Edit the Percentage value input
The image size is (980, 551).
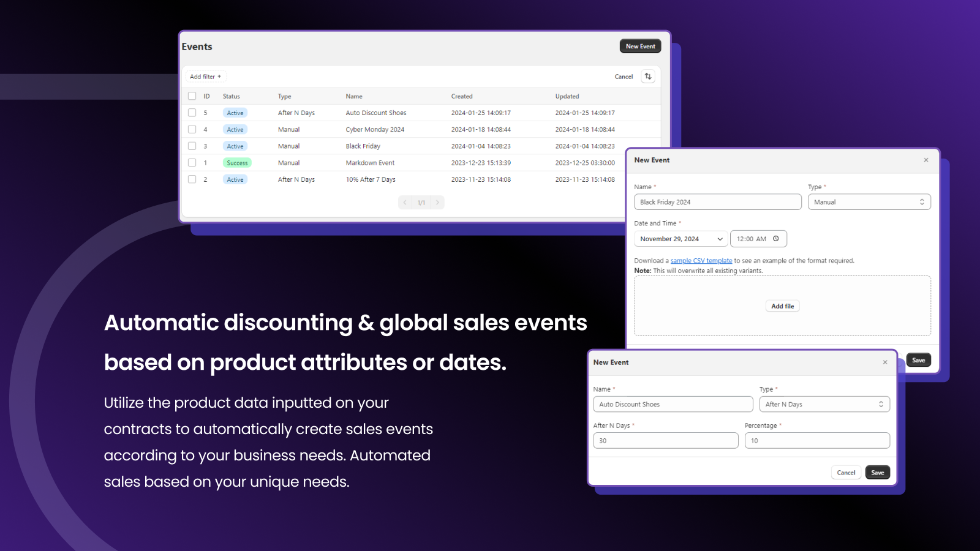point(817,440)
